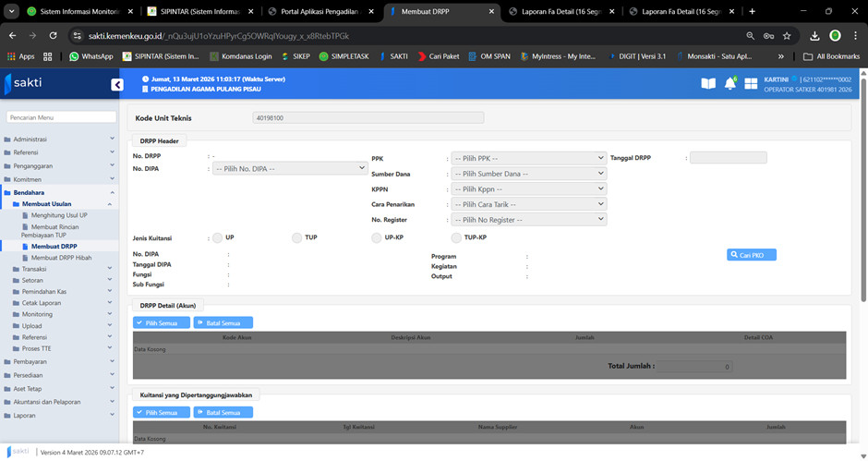The height and width of the screenshot is (461, 868).
Task: Open the notifications bell icon
Action: [x=729, y=84]
